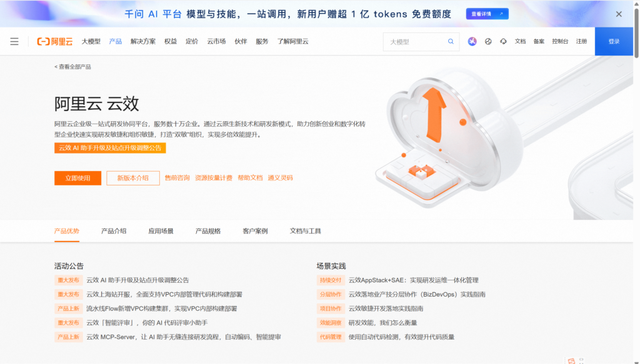Close the top promo banner
The height and width of the screenshot is (364, 640).
(619, 14)
